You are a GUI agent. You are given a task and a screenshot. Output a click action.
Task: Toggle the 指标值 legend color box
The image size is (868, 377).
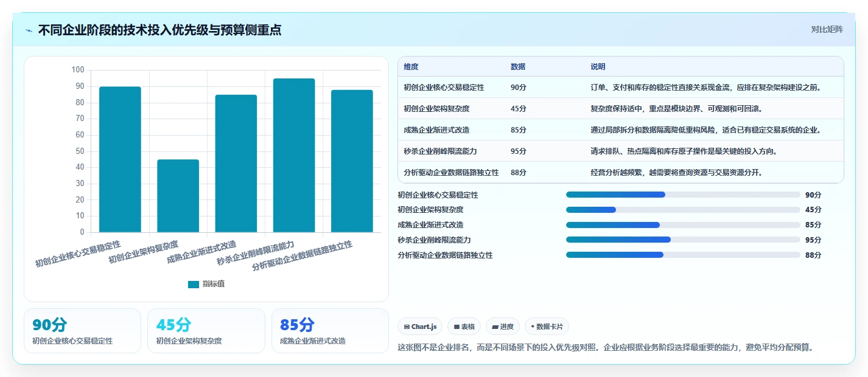click(x=194, y=284)
